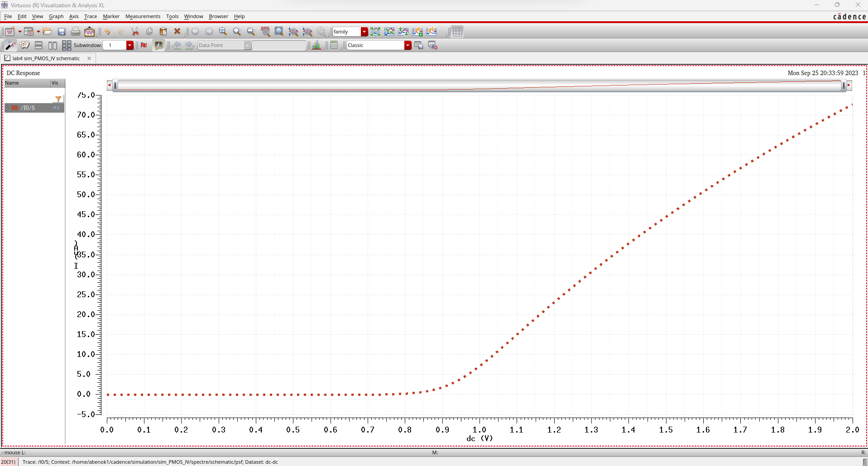
Task: Click right arrow of overview scrollbar
Action: click(849, 85)
